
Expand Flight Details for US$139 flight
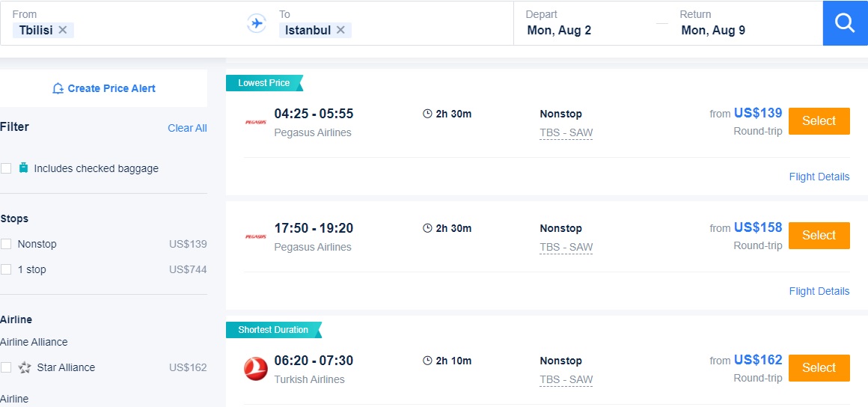pyautogui.click(x=819, y=177)
